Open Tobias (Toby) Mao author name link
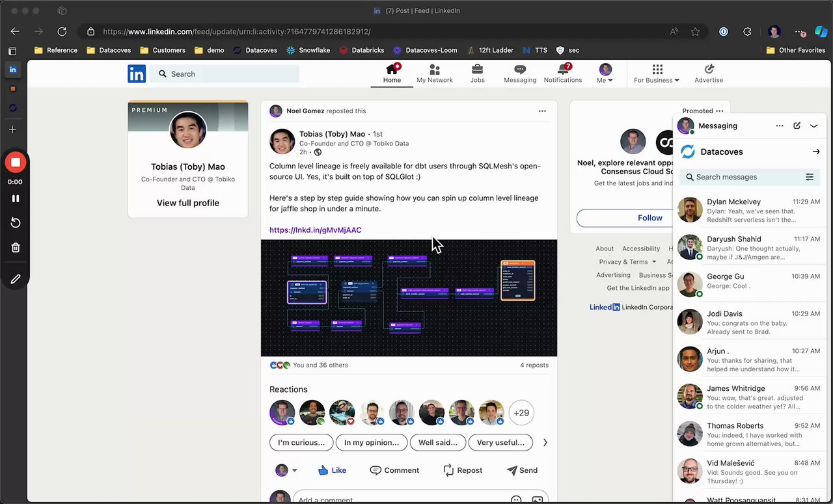Screen dimensions: 833x504 click(332, 134)
